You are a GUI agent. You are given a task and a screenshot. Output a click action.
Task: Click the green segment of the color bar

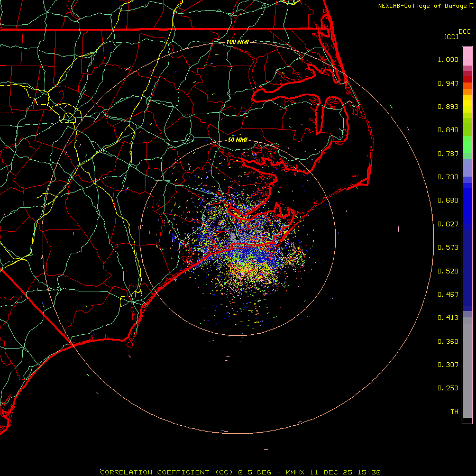[x=467, y=144]
